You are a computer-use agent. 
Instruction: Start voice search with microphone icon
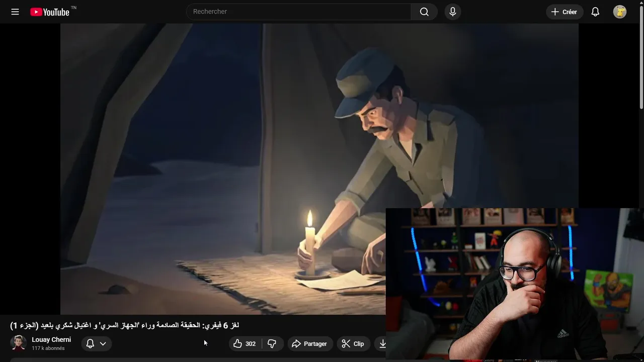click(x=453, y=12)
